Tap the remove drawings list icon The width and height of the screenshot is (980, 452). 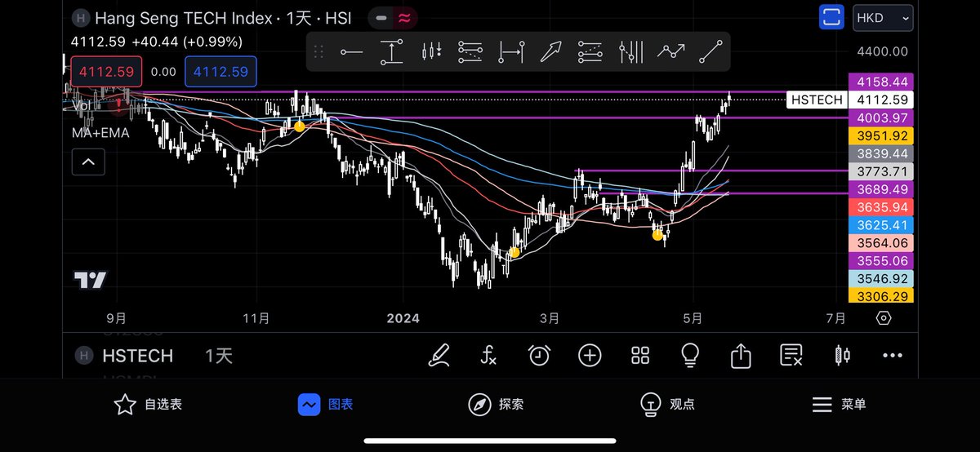pyautogui.click(x=791, y=355)
